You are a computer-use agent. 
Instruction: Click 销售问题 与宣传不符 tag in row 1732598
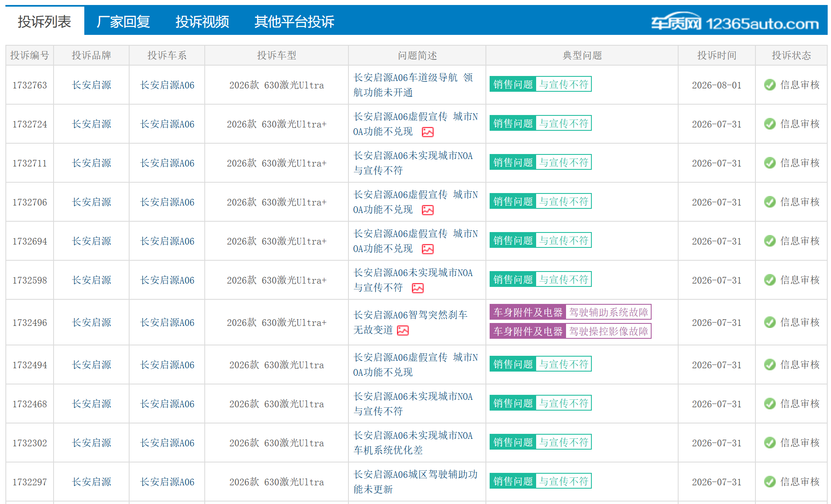540,279
